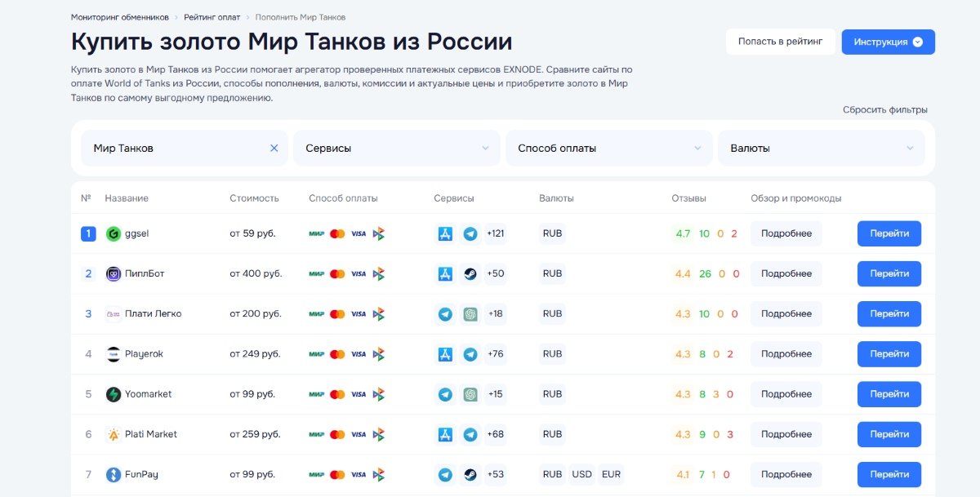Open the Способ оплаты dropdown filter
Image resolution: width=980 pixels, height=497 pixels.
pyautogui.click(x=609, y=148)
